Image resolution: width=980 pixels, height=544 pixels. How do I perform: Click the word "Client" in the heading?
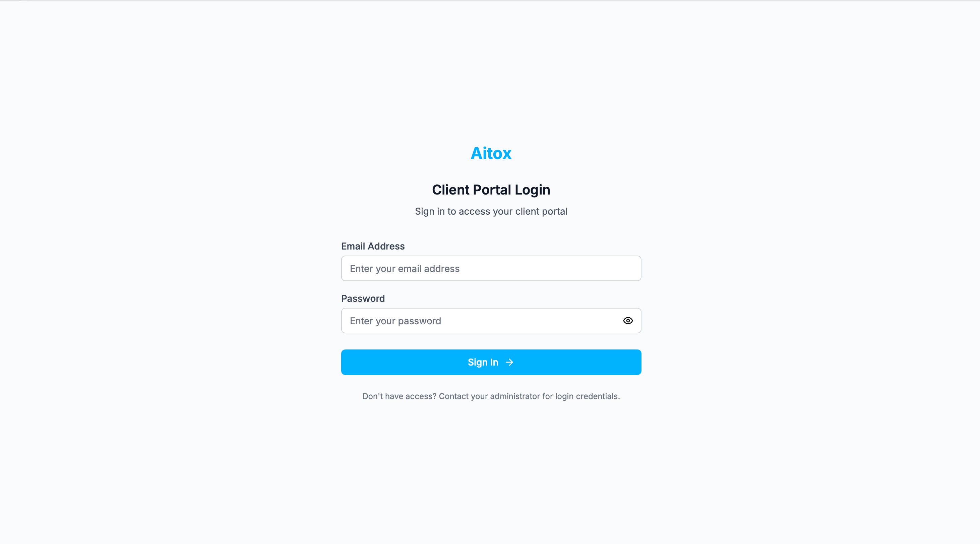tap(450, 189)
